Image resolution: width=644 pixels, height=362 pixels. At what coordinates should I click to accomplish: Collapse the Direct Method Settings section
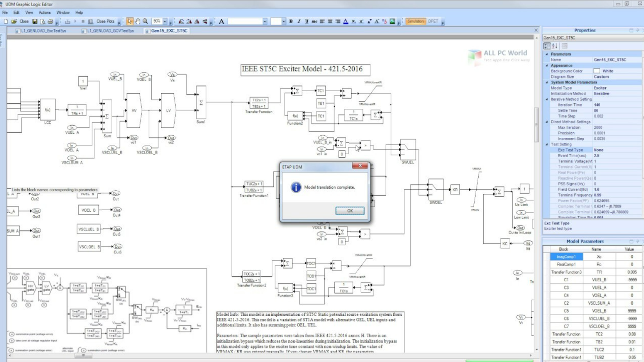coord(547,122)
